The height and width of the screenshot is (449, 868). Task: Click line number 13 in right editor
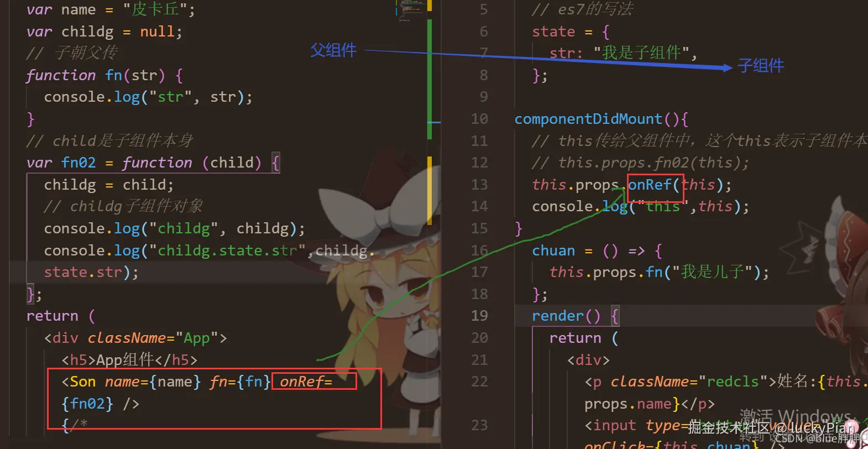(479, 184)
